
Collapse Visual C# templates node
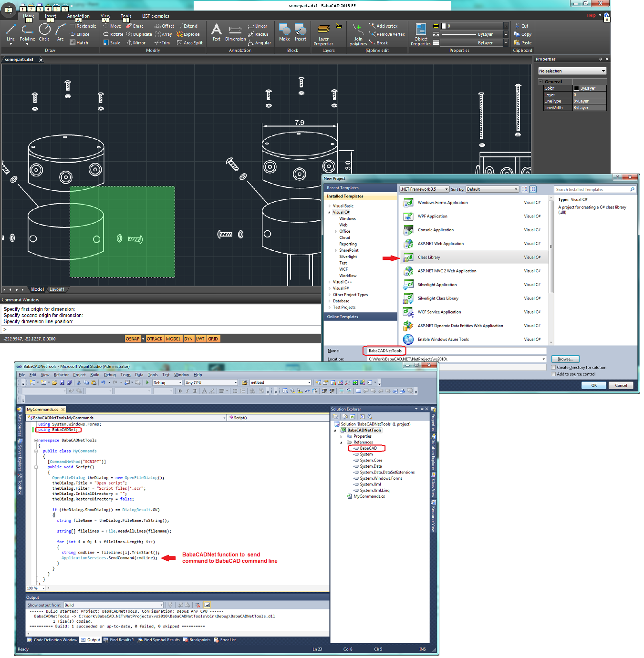[x=329, y=212]
